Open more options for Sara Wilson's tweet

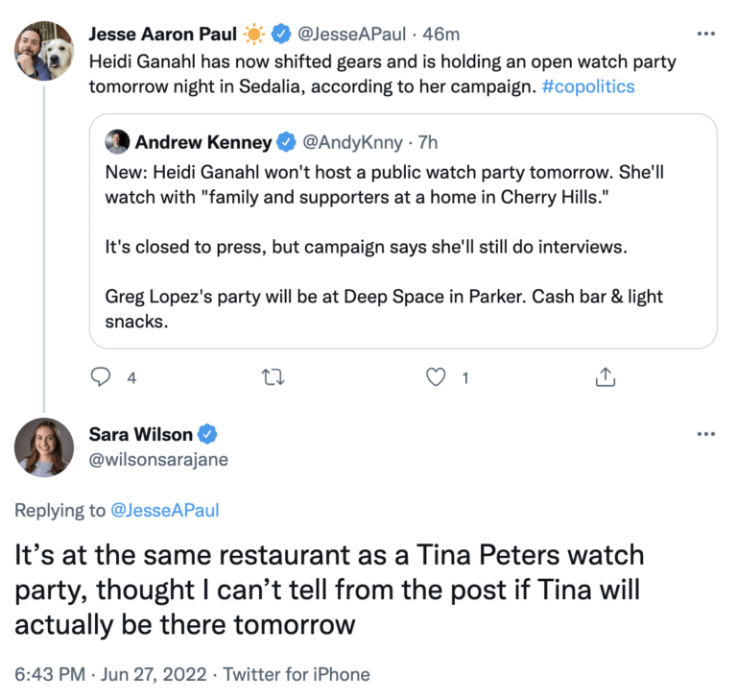click(705, 434)
